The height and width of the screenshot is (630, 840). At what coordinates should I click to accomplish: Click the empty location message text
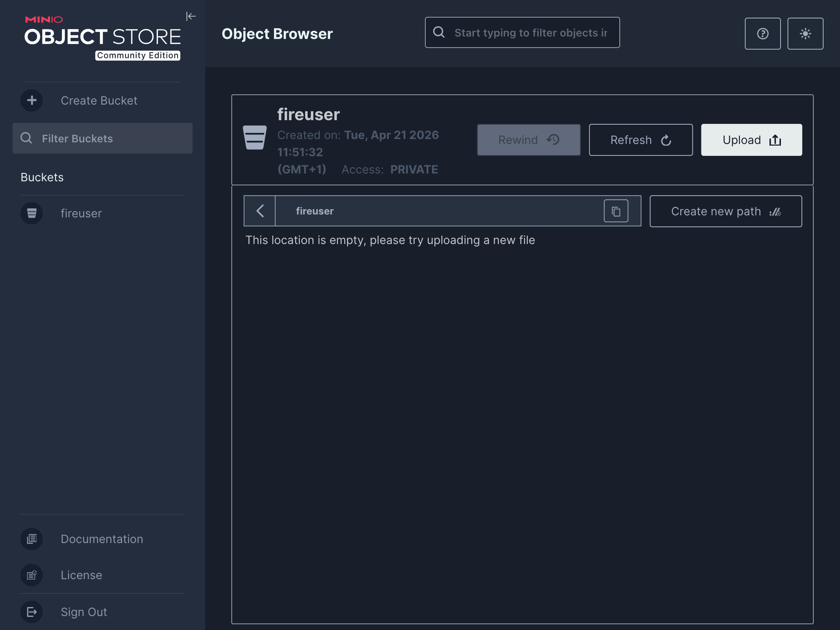click(390, 240)
